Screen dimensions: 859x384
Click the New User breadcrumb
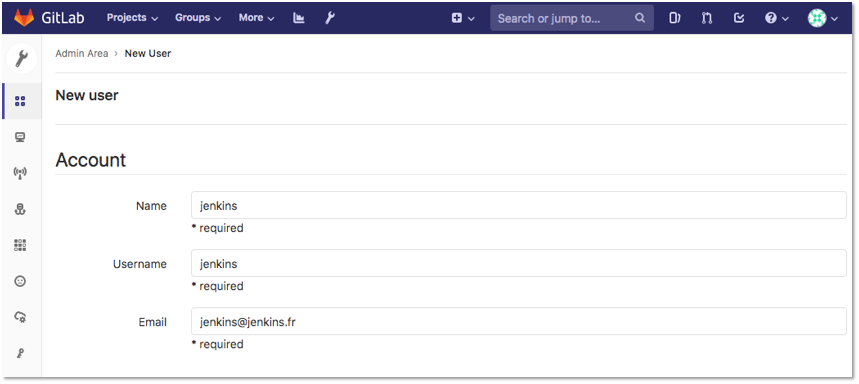pyautogui.click(x=148, y=53)
